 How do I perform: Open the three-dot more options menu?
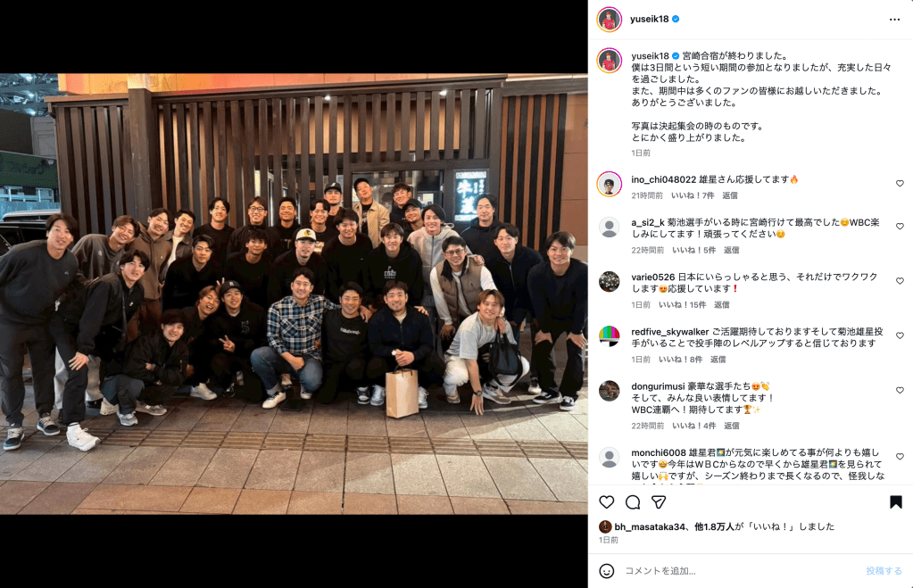(894, 20)
